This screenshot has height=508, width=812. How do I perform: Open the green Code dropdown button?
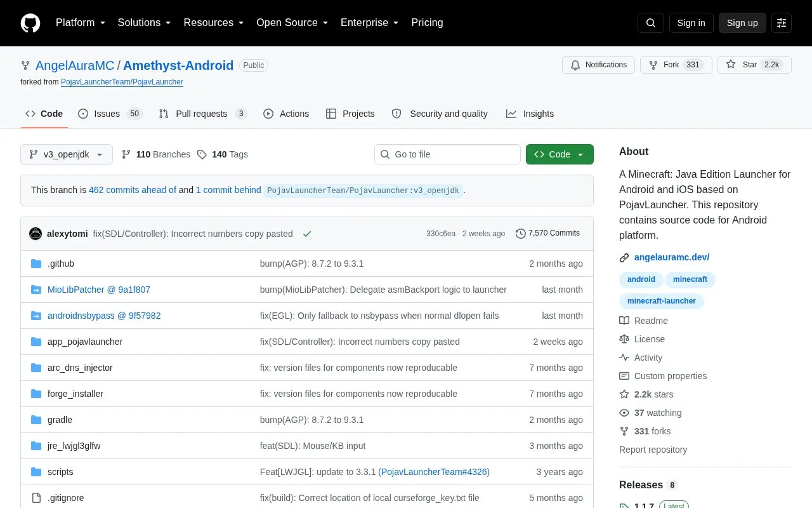560,154
